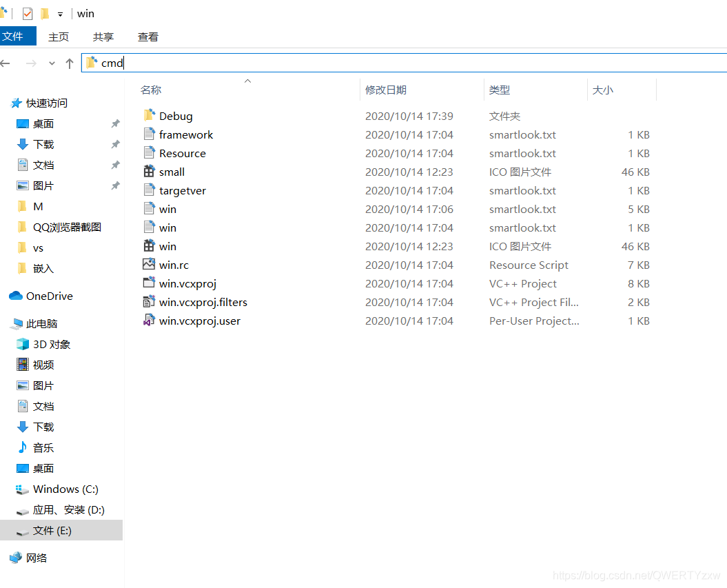727x588 pixels.
Task: Click the win.vcxproj.filters file name
Action: tap(203, 303)
